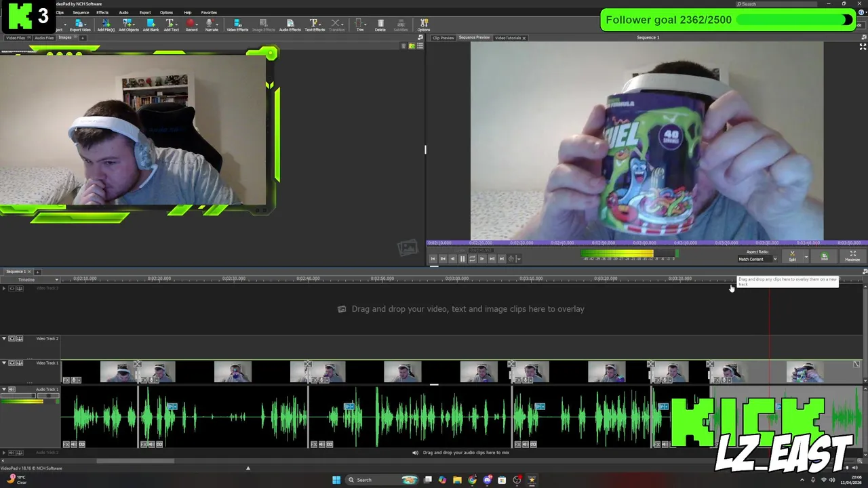The width and height of the screenshot is (868, 488).
Task: Open Audio Effects from toolbar
Action: (290, 26)
